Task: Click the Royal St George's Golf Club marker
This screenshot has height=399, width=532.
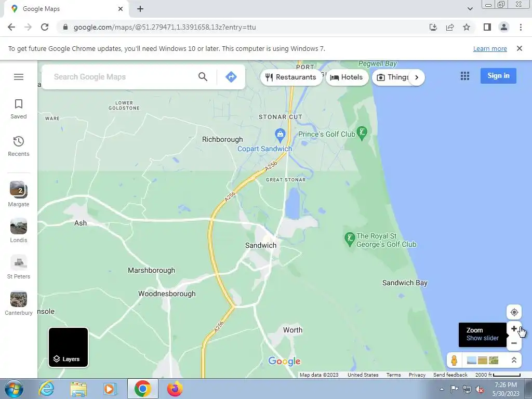Action: click(350, 239)
